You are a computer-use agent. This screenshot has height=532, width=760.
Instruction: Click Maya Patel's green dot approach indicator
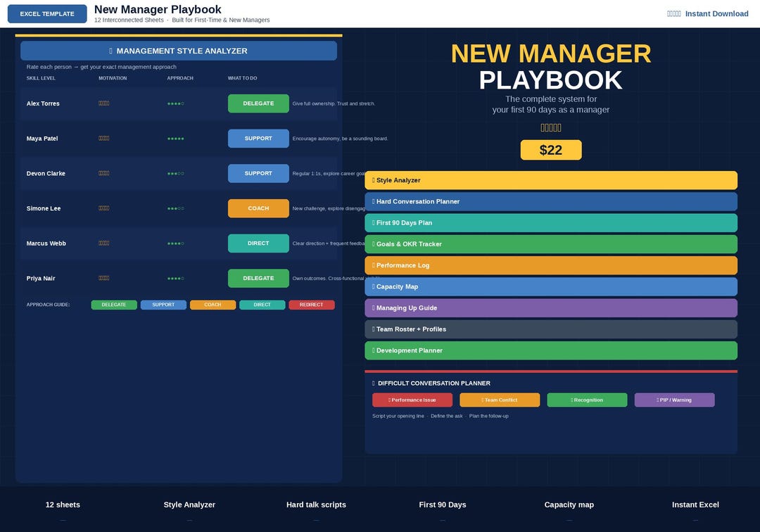(x=175, y=139)
